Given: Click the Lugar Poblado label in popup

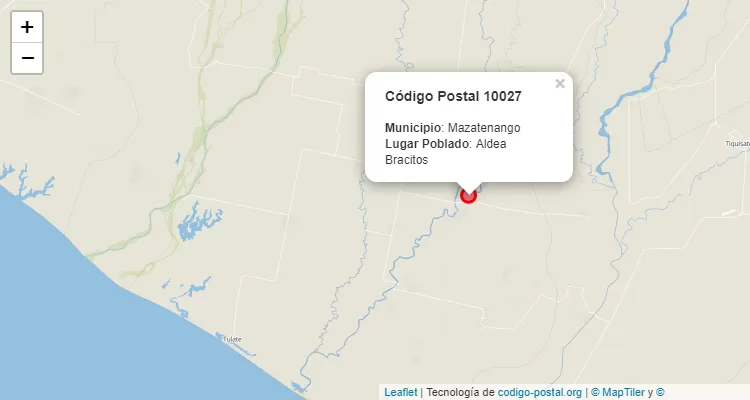Looking at the screenshot, I should tap(427, 144).
